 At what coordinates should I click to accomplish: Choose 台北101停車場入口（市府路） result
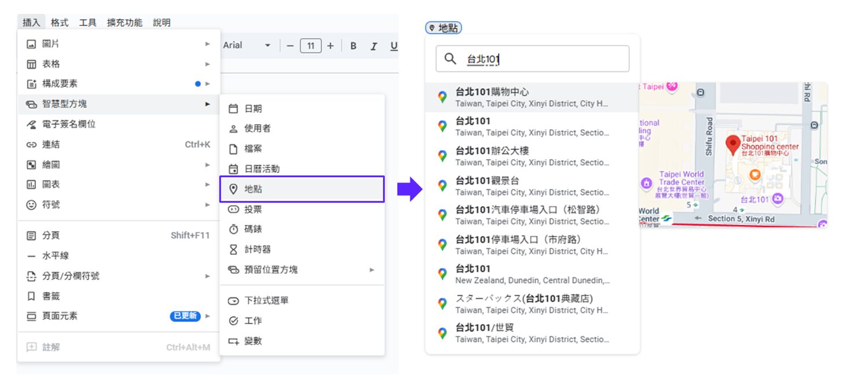pyautogui.click(x=532, y=245)
